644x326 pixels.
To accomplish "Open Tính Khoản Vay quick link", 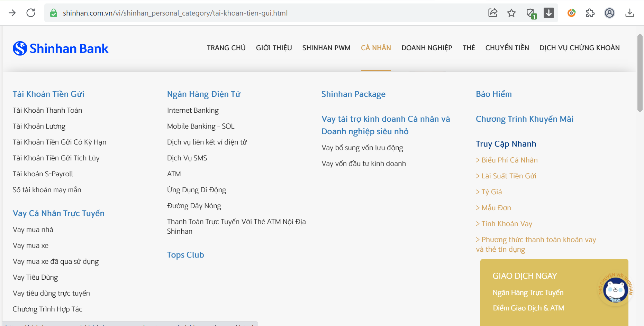I will pos(504,224).
